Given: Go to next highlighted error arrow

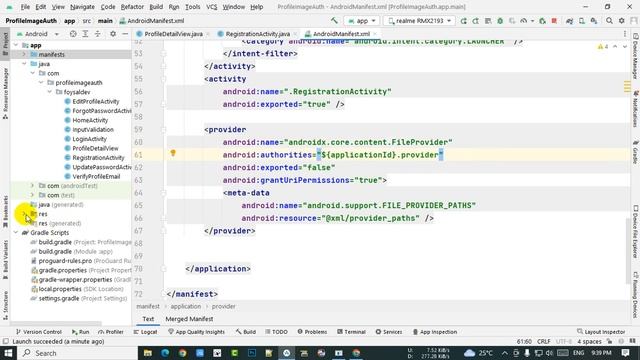Looking at the screenshot, I should 624,47.
